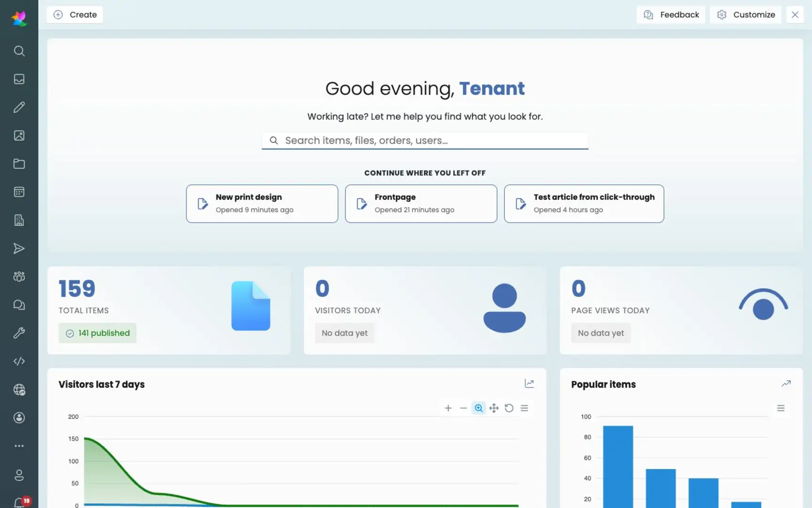This screenshot has height=508, width=812.
Task: Zoom in with the visitors chart plus icon
Action: (x=448, y=408)
